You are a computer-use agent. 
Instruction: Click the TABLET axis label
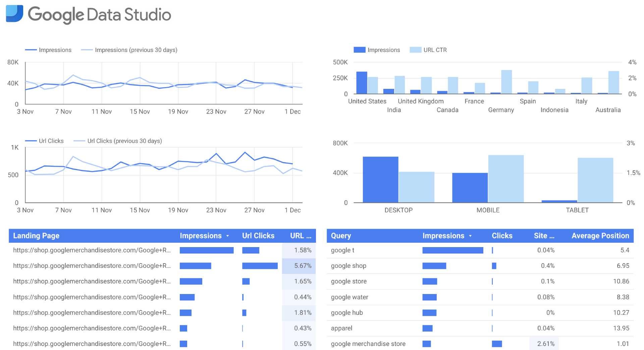[577, 210]
